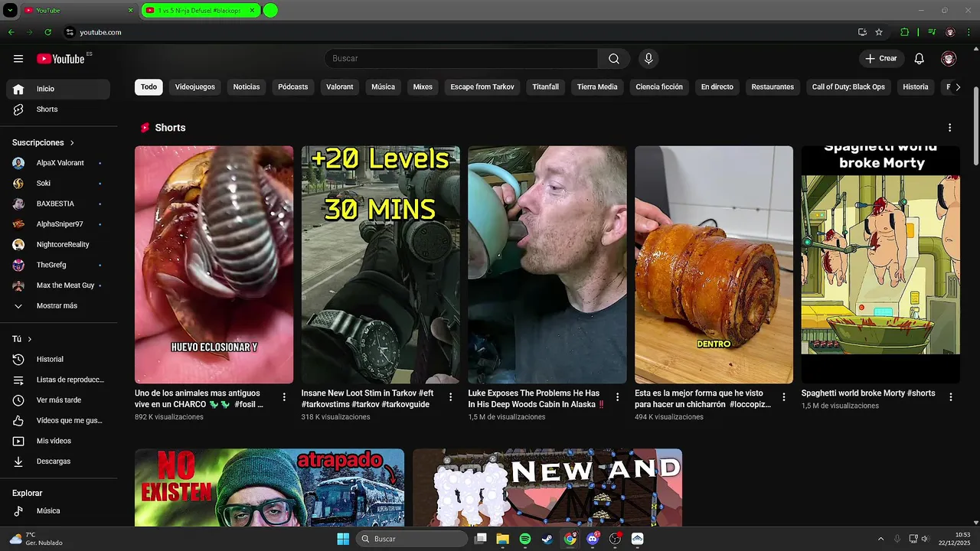The width and height of the screenshot is (980, 551).
Task: Open Historial in sidebar
Action: click(x=58, y=360)
